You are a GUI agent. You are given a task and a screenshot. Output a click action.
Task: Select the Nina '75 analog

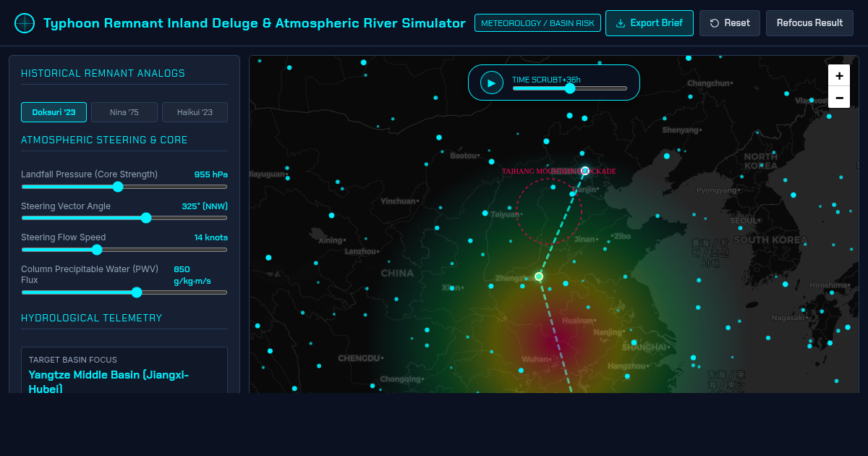click(124, 112)
